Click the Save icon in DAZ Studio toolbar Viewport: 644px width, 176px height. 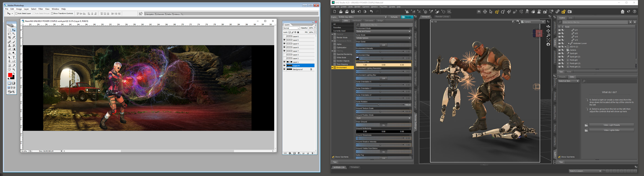(x=353, y=12)
